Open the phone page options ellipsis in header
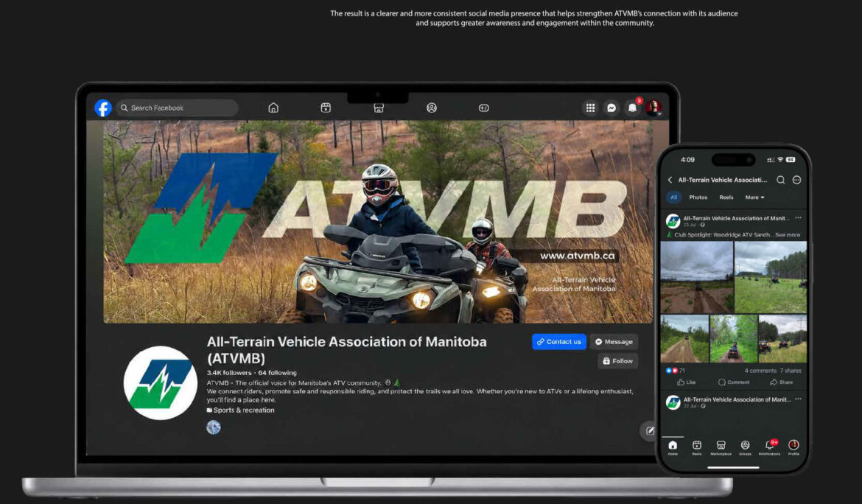 click(796, 180)
